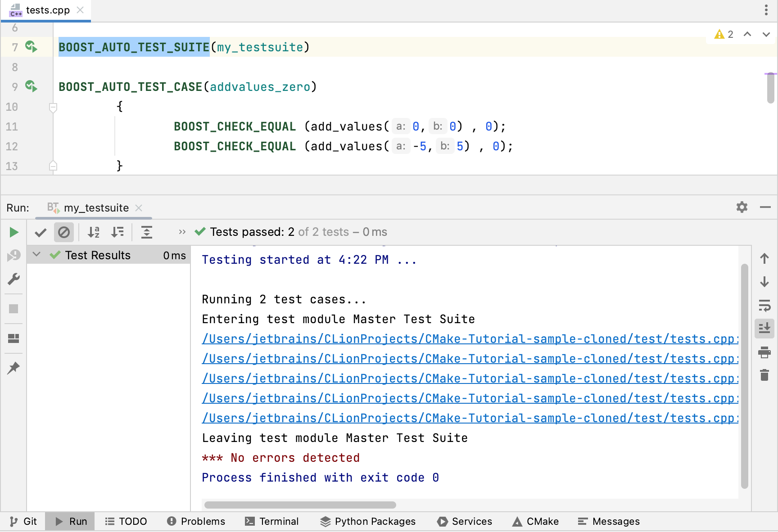Collapse the addvalues_zero code block fold
778x532 pixels.
pyautogui.click(x=53, y=108)
